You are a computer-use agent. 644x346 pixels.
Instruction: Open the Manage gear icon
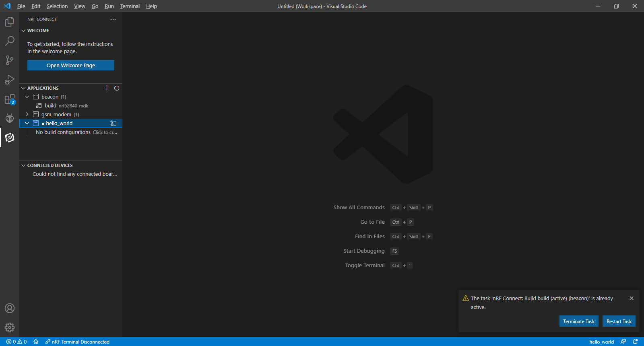tap(10, 327)
